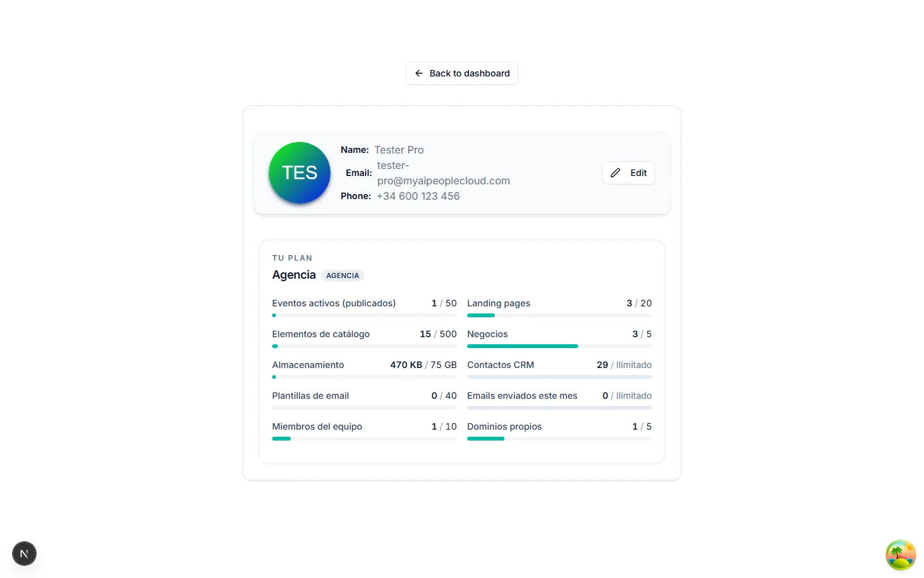Click the 1 / 50 events count
This screenshot has width=924, height=578.
[x=444, y=303]
